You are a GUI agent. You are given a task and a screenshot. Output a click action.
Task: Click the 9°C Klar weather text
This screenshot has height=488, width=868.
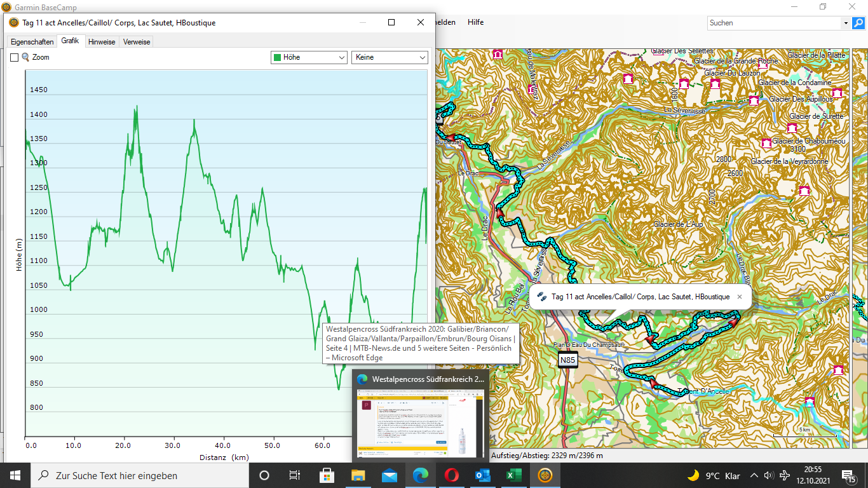tap(722, 475)
